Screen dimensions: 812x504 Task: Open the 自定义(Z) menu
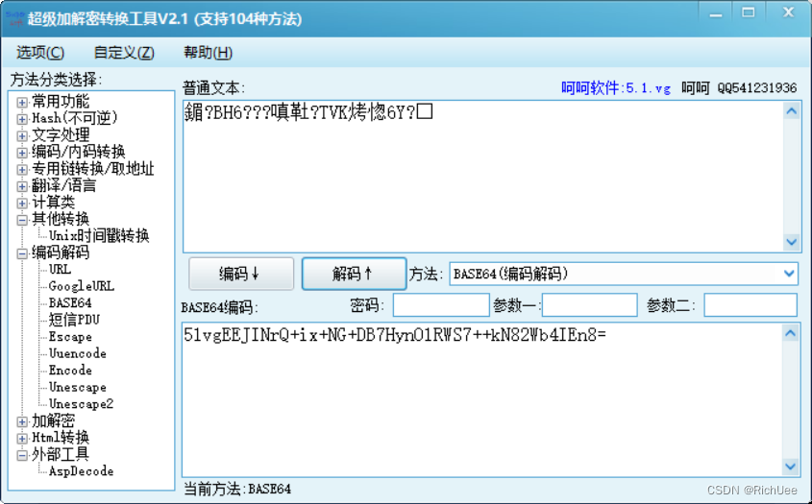pyautogui.click(x=124, y=52)
